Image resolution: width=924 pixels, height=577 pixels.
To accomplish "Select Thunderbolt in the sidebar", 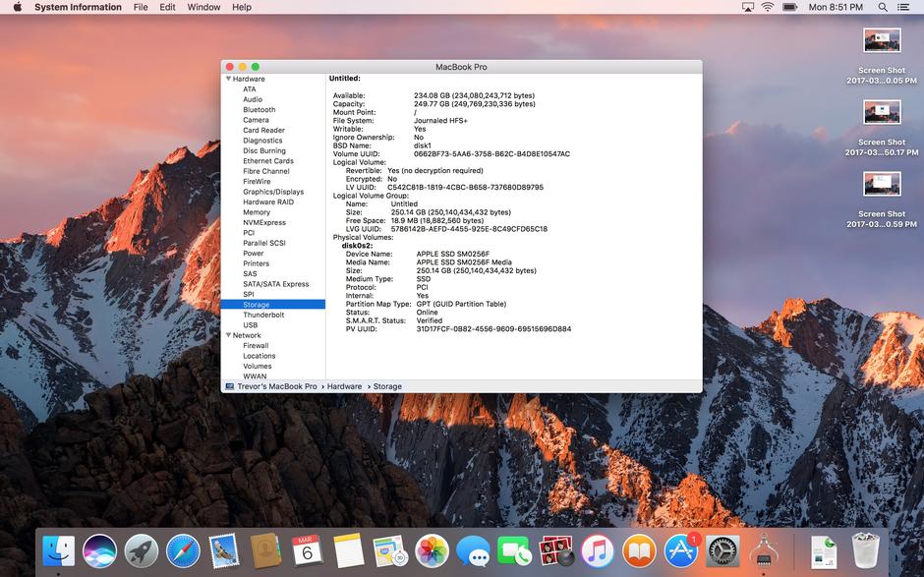I will point(263,315).
